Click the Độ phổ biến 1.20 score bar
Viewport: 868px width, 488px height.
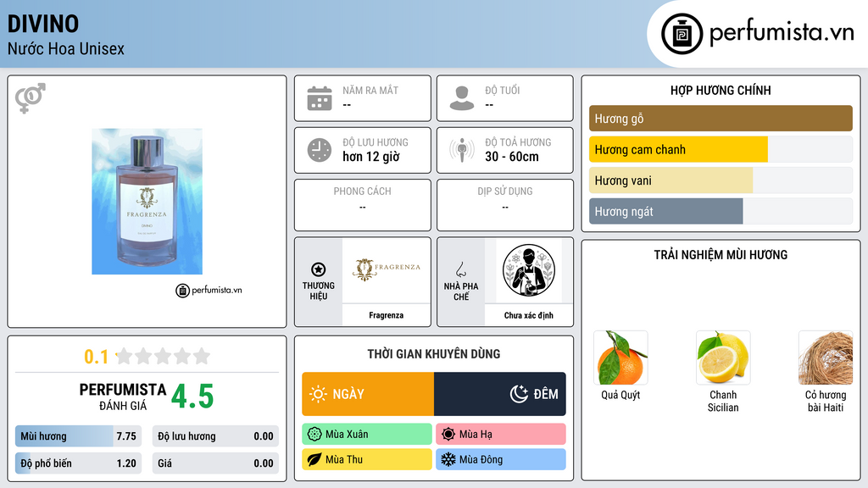[x=79, y=463]
